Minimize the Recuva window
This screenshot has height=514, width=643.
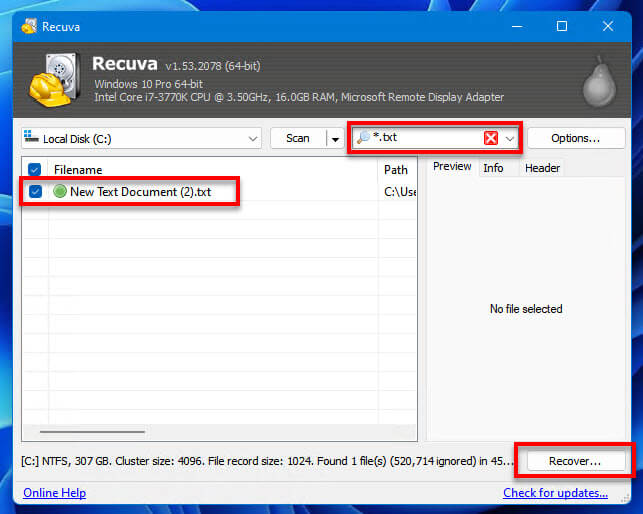(x=517, y=27)
